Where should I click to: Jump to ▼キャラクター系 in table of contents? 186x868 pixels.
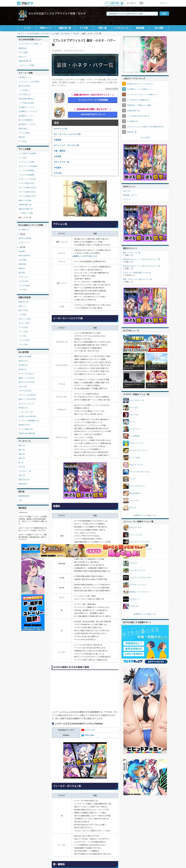[61, 162]
